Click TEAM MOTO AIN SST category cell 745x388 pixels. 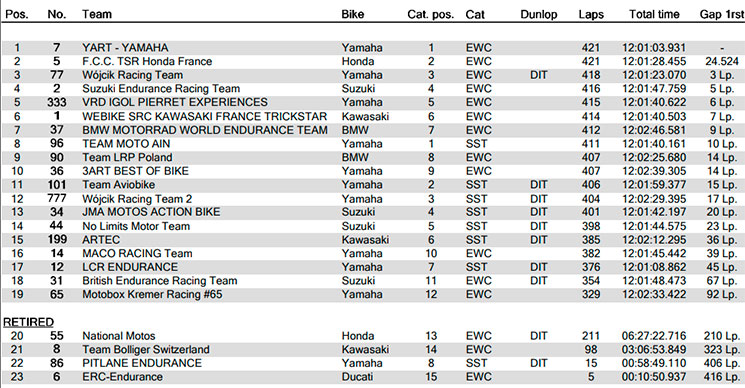coord(477,144)
